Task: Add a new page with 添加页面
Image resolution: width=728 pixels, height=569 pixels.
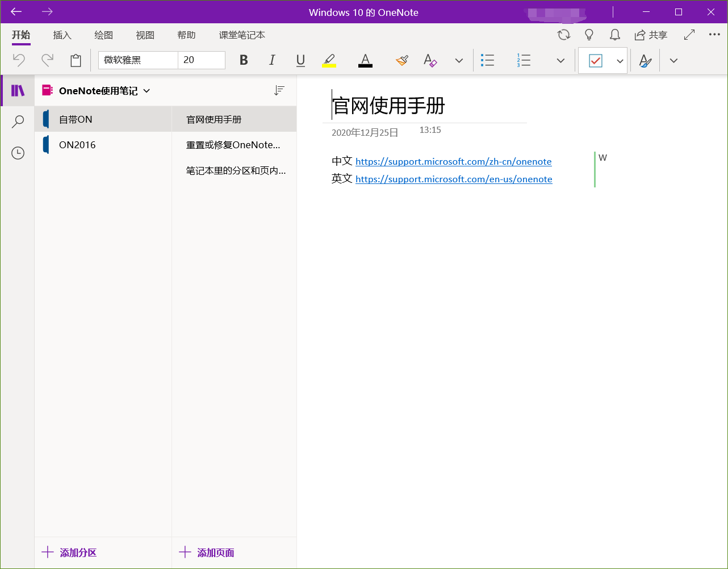Action: (x=207, y=553)
